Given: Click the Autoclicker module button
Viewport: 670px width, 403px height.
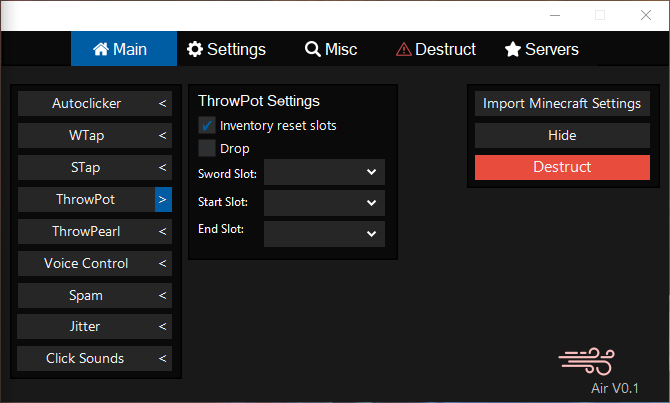Looking at the screenshot, I should (86, 103).
